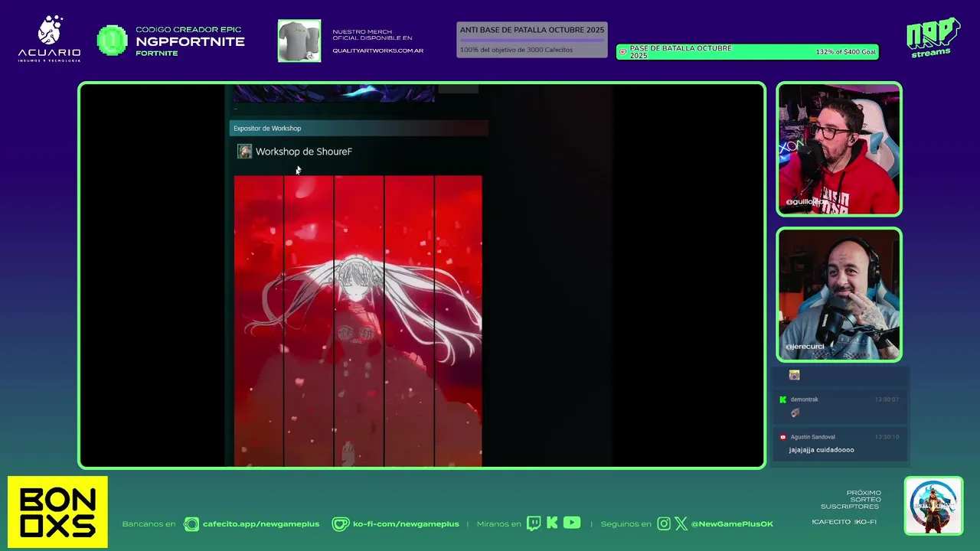Click the qualityartworks.com.ar merch link
This screenshot has height=551, width=980.
click(377, 51)
